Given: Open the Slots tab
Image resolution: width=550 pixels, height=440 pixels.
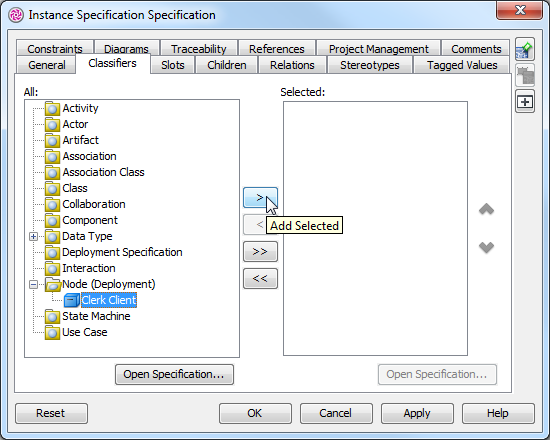Looking at the screenshot, I should [173, 65].
